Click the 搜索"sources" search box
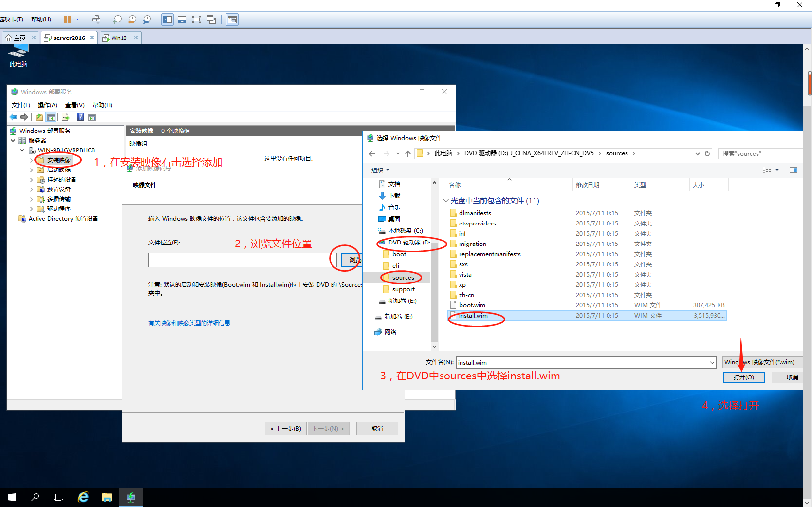This screenshot has width=812, height=507. point(759,153)
